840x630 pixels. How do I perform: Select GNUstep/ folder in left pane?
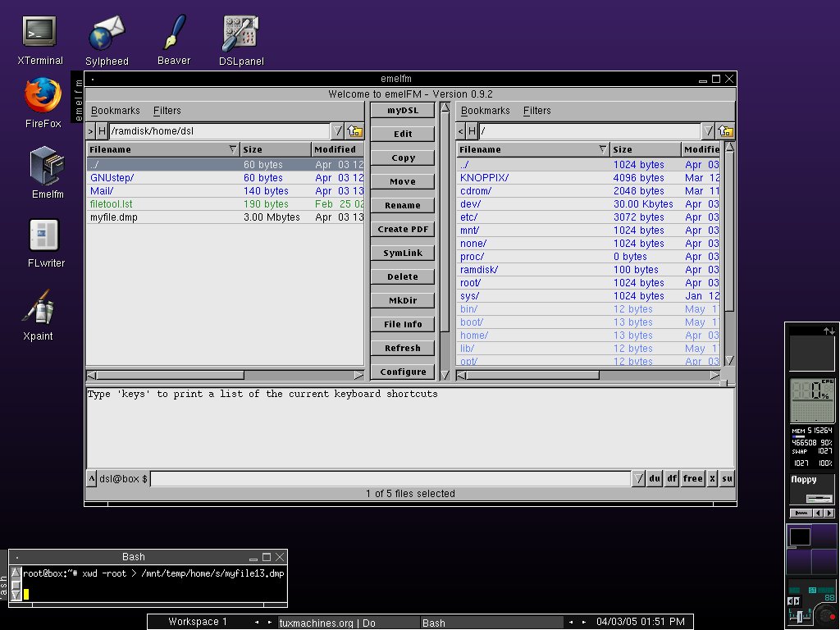[225, 178]
